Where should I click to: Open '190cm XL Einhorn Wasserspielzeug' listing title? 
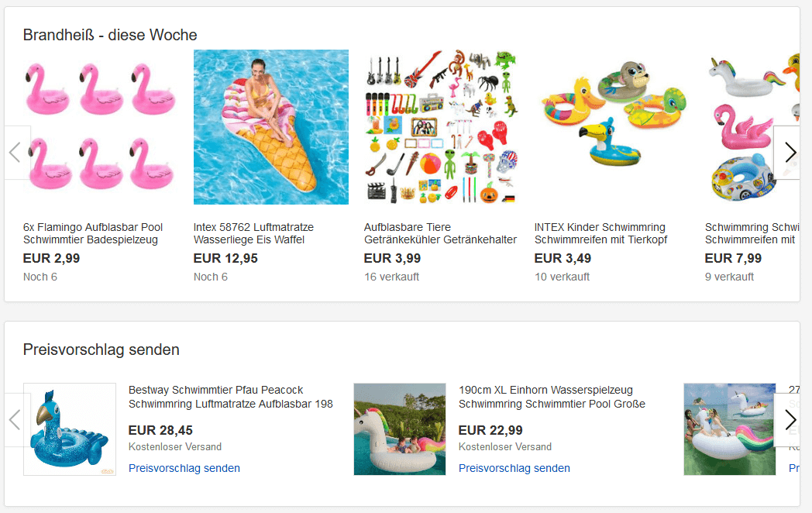tap(552, 397)
